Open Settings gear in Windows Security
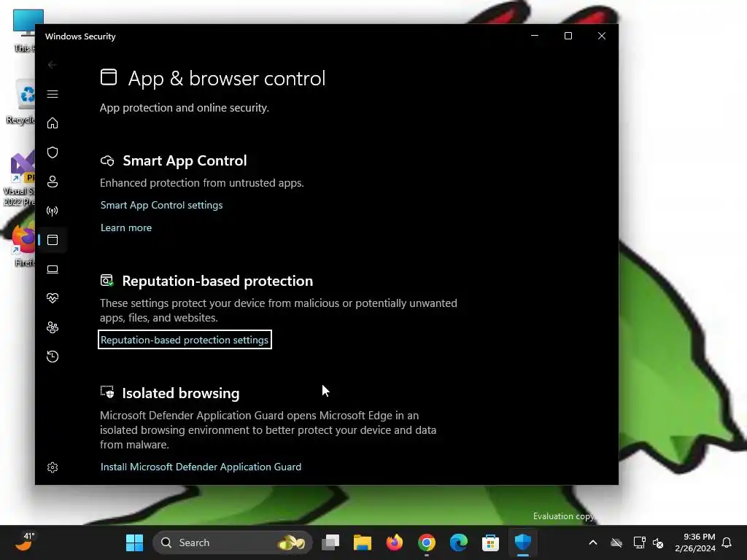 (53, 467)
